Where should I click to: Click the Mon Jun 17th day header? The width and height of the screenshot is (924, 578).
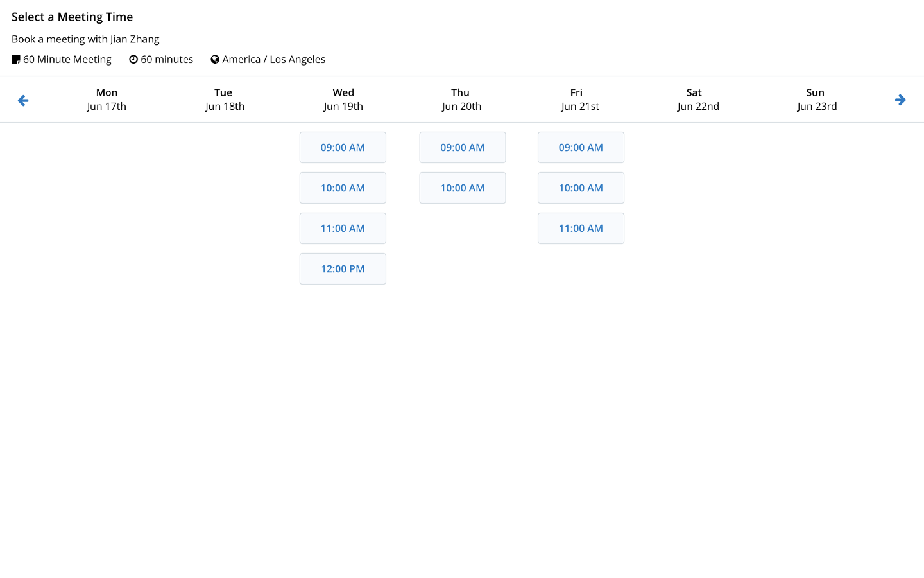point(107,100)
